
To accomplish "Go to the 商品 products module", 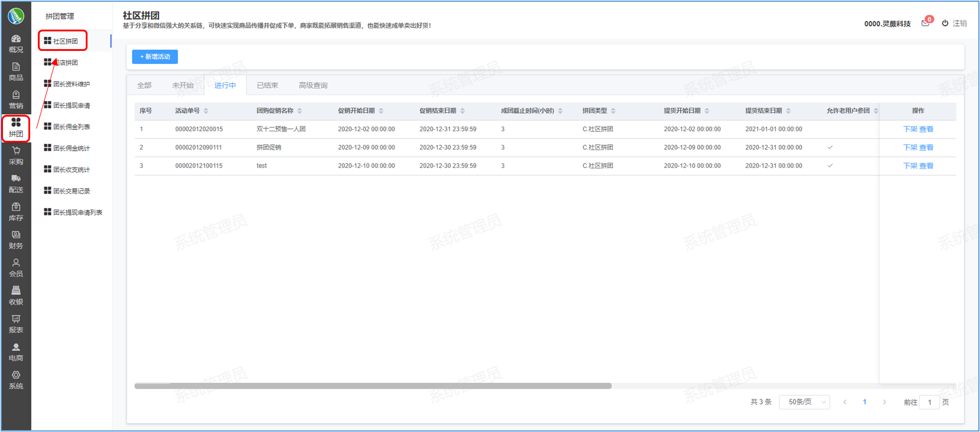I will click(x=16, y=72).
